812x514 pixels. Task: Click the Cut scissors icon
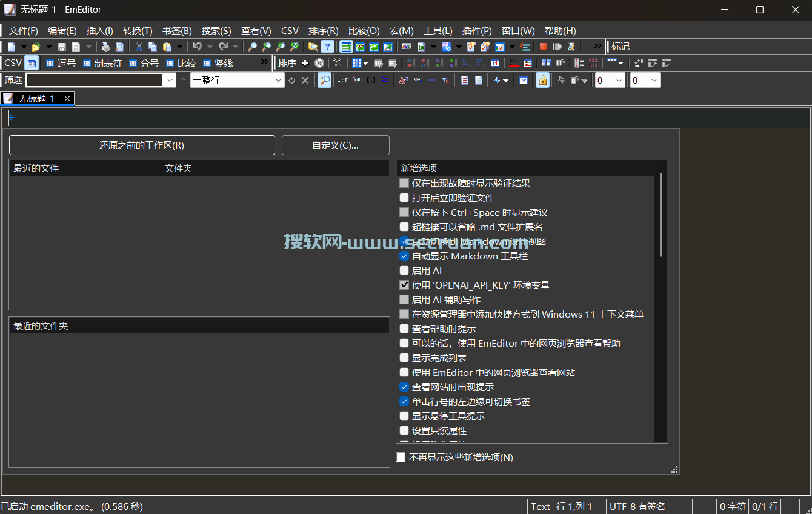139,47
